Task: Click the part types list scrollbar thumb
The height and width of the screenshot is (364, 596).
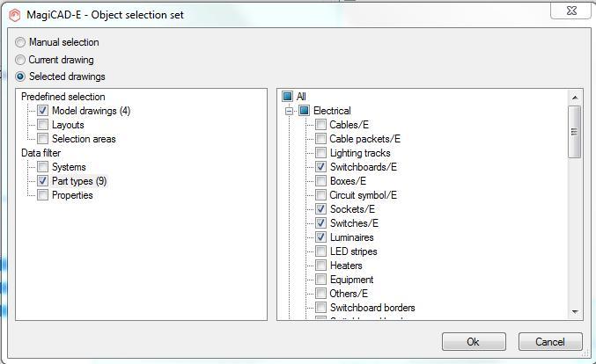Action: 575,132
